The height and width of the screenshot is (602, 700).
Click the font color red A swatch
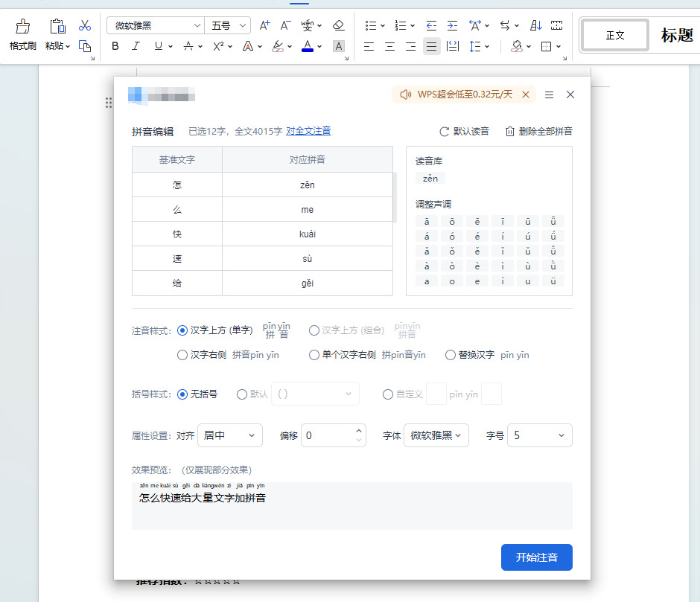308,46
